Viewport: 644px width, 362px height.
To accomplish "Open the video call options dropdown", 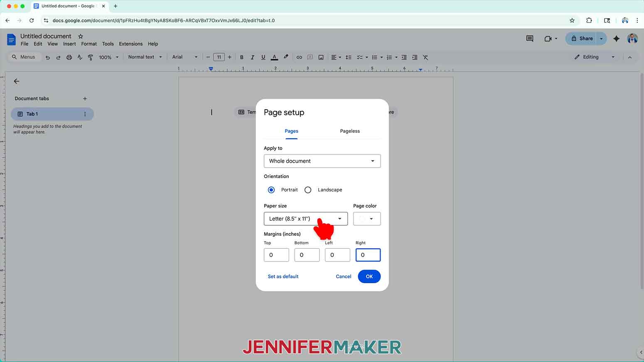I will (x=556, y=39).
